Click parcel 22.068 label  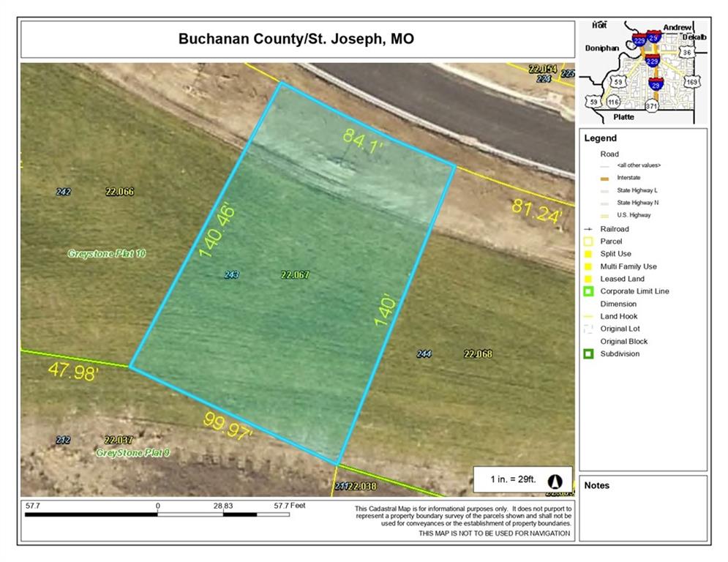pos(478,354)
